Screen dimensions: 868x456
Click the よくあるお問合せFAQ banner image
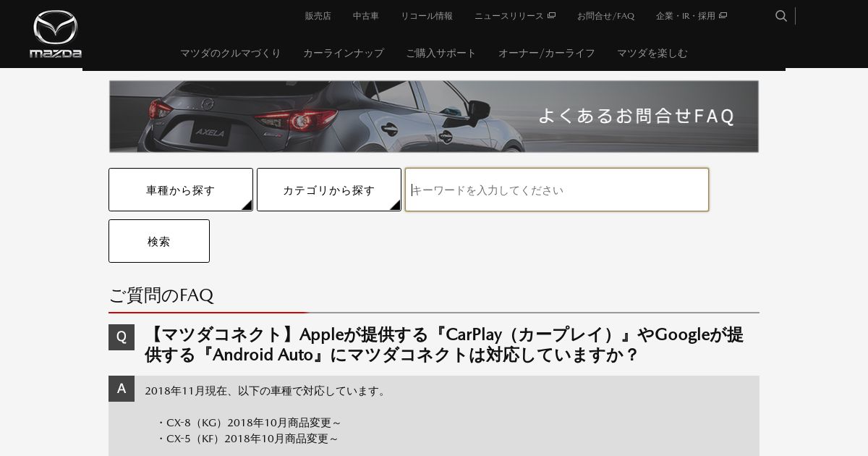434,117
